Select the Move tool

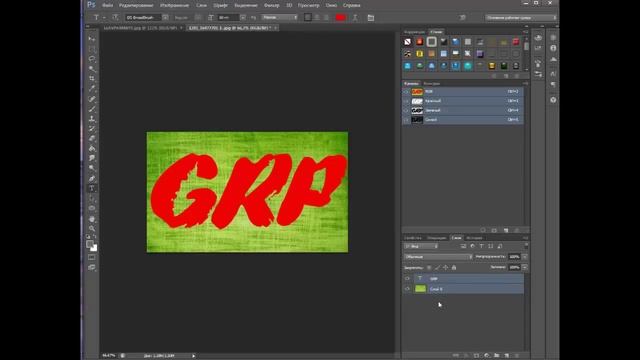92,39
